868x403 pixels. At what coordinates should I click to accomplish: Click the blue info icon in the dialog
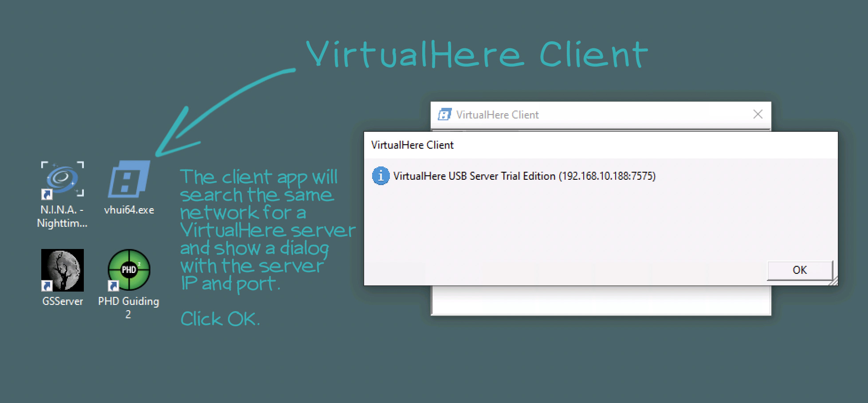[x=381, y=176]
